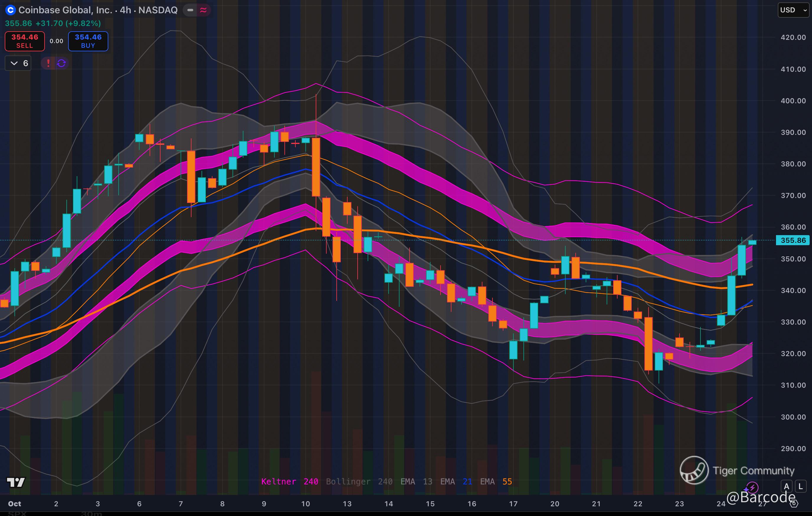Click the purple refresh cycle icon
The height and width of the screenshot is (516, 812).
(x=61, y=63)
